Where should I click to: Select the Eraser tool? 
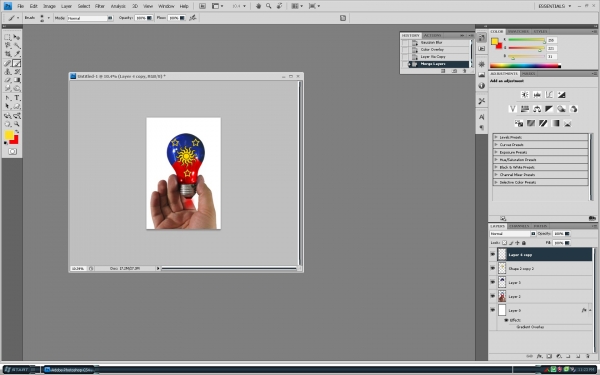point(7,80)
